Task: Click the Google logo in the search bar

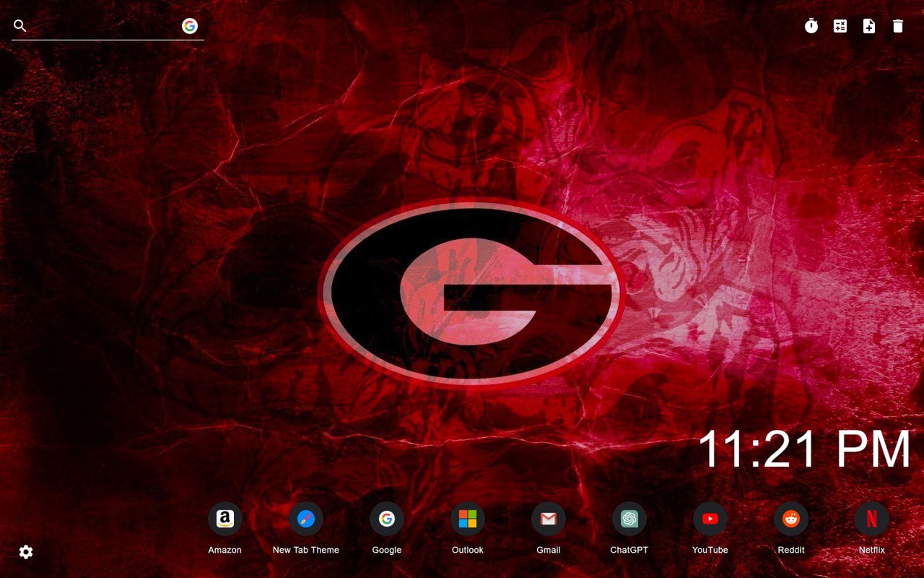Action: [x=190, y=26]
